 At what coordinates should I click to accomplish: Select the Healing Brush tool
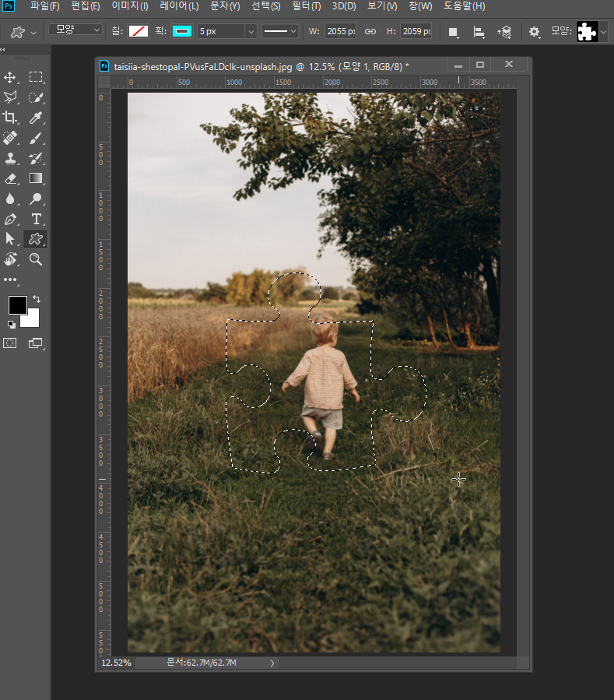point(10,138)
